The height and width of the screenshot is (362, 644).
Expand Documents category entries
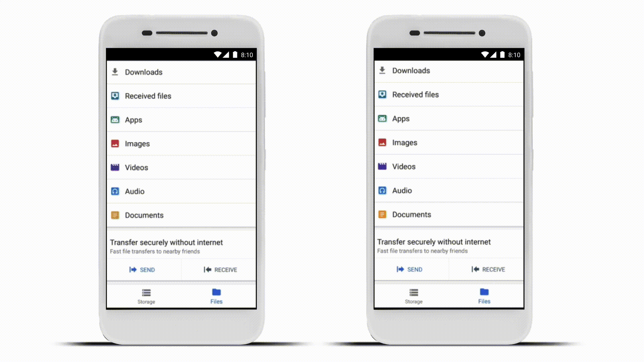[144, 215]
